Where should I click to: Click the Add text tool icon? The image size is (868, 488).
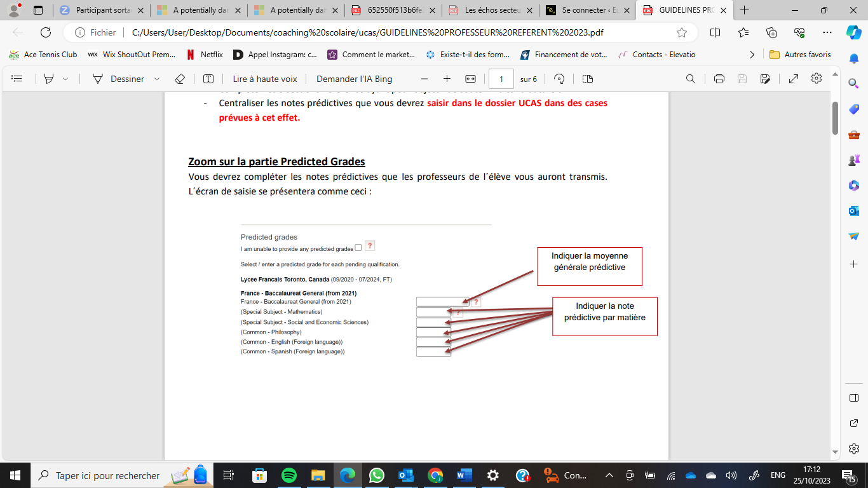[208, 79]
